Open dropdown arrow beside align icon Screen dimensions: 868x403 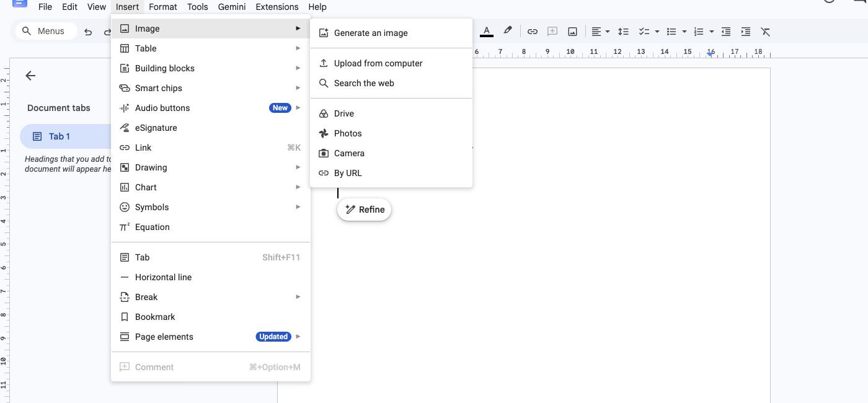point(608,32)
